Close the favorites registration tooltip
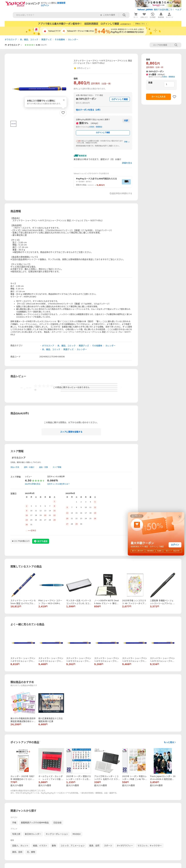Image resolution: width=186 pixels, height=868 pixels. 64,100
